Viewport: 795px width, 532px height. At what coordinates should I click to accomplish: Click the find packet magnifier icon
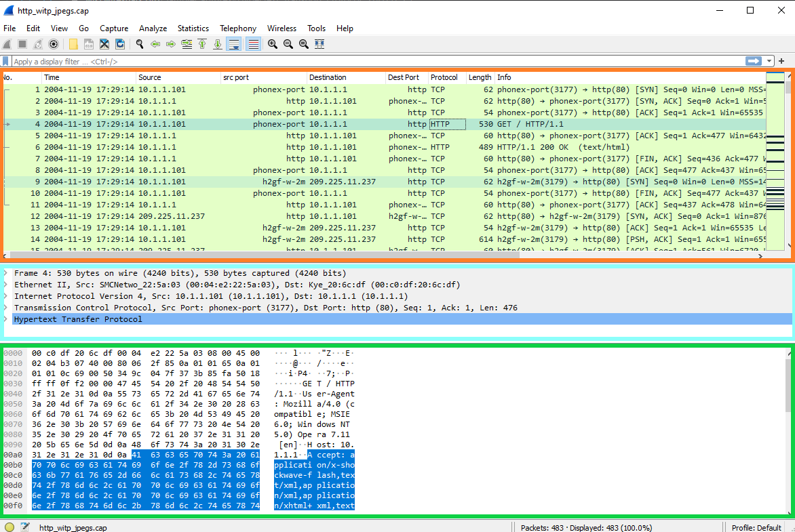tap(140, 44)
